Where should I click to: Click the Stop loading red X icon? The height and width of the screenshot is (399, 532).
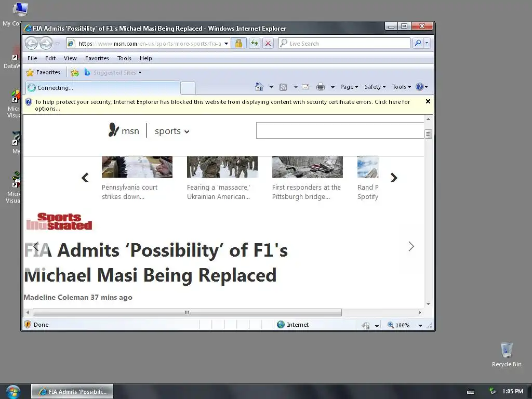tap(268, 44)
